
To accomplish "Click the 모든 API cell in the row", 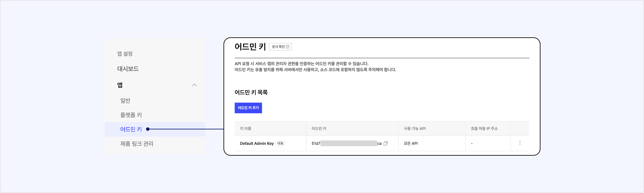I will click(411, 144).
